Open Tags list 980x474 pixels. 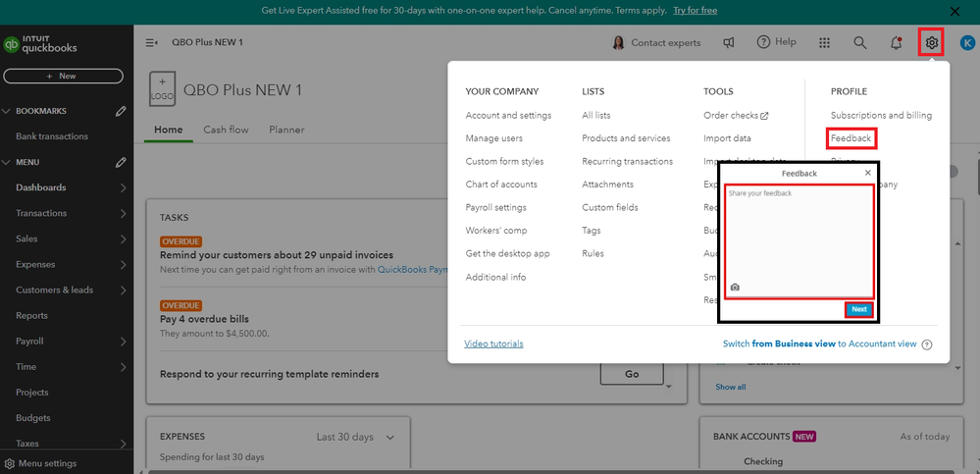(592, 231)
